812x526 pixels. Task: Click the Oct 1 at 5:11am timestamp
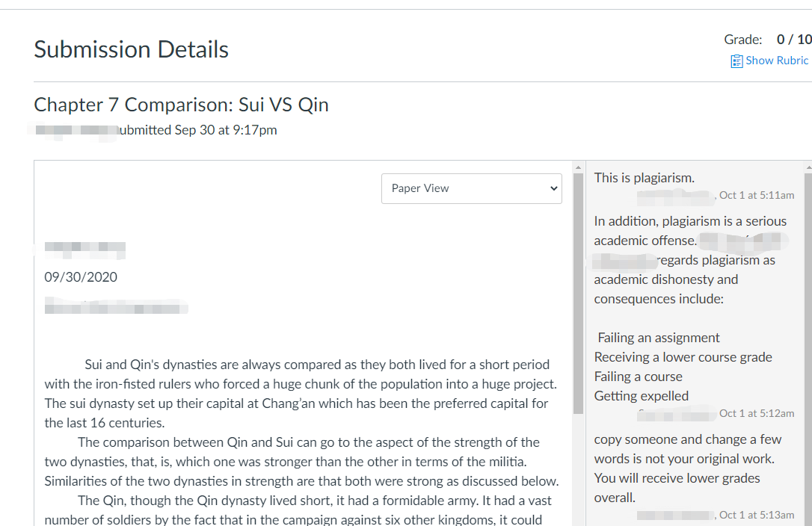(x=757, y=195)
